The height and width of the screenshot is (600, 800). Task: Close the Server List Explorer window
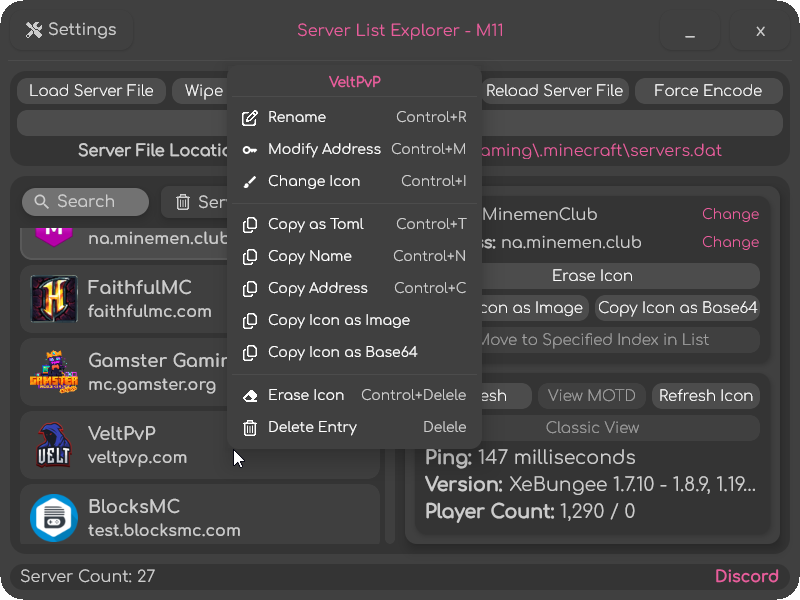(x=760, y=31)
